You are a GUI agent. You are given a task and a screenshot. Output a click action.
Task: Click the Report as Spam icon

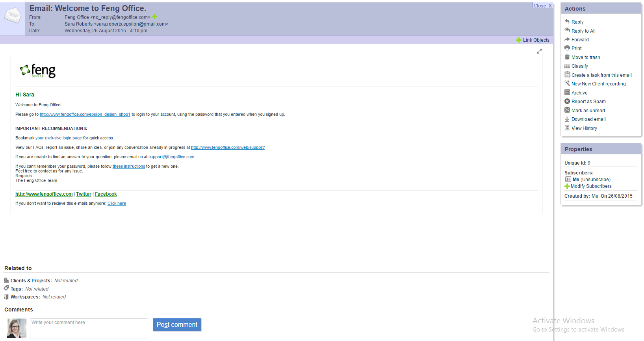pyautogui.click(x=567, y=101)
